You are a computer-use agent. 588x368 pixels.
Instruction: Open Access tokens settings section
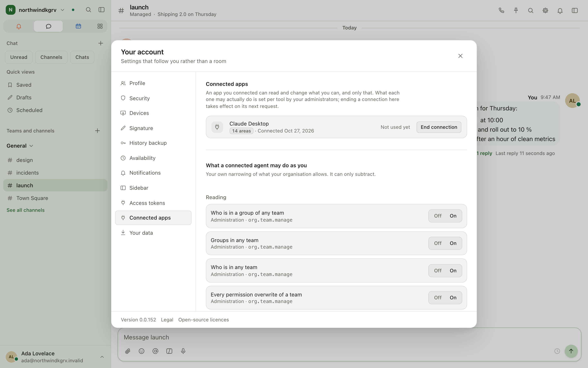click(x=153, y=203)
